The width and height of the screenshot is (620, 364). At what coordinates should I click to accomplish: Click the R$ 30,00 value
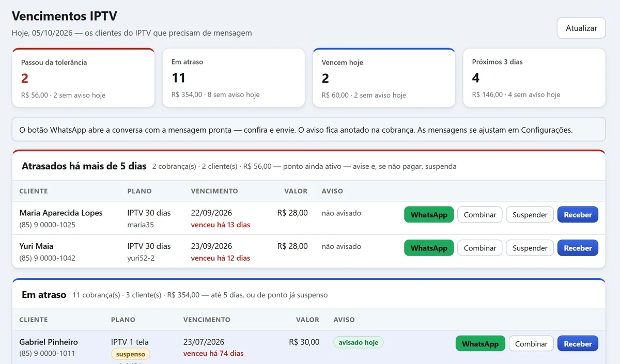304,342
